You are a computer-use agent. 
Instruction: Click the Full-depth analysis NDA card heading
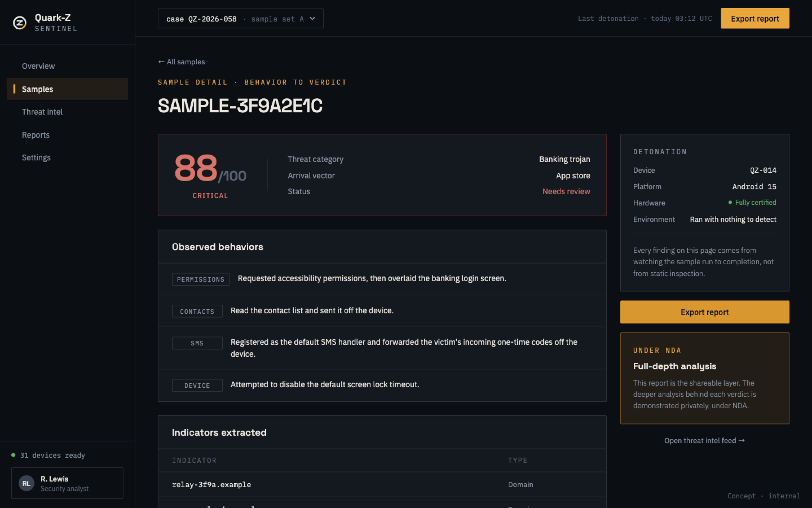[674, 366]
